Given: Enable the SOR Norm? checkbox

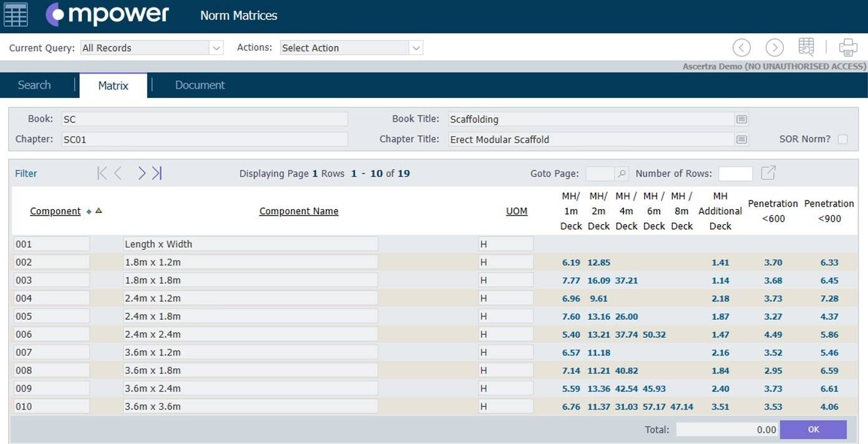Looking at the screenshot, I should click(x=844, y=139).
